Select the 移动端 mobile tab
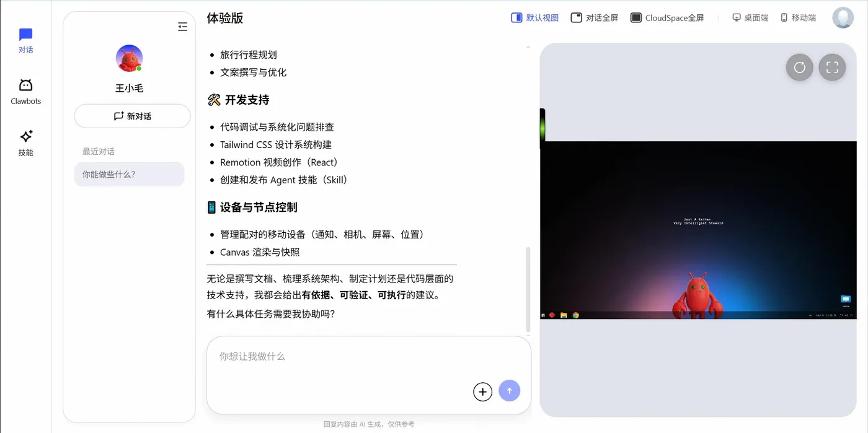The width and height of the screenshot is (868, 433). point(798,18)
